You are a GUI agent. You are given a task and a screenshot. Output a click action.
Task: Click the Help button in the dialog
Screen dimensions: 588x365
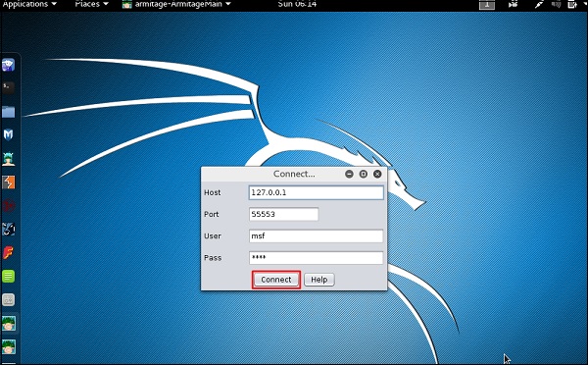[319, 280]
